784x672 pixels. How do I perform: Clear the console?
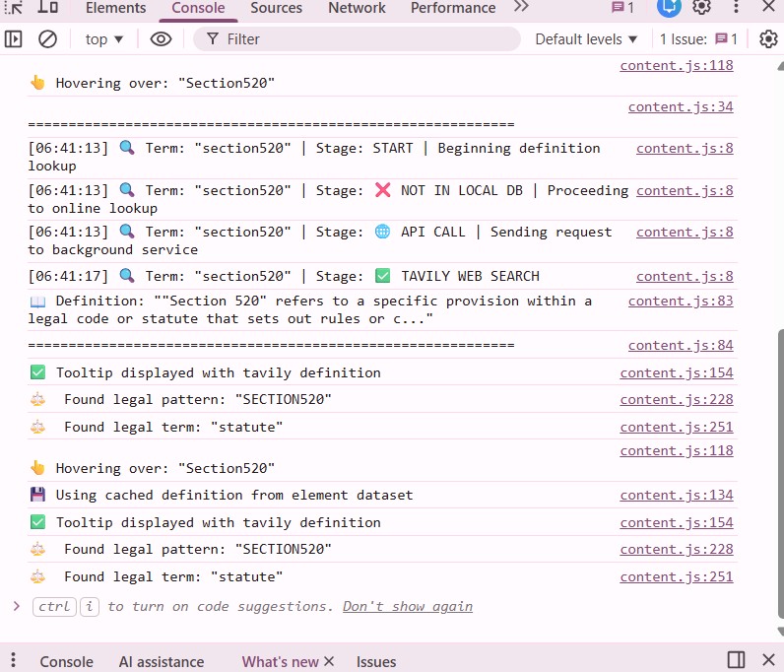[47, 39]
